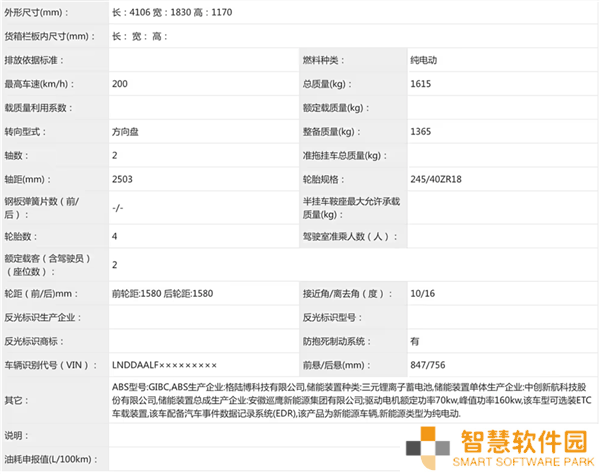Click the 轮胎规格 label
This screenshot has height=474, width=600.
point(323,179)
